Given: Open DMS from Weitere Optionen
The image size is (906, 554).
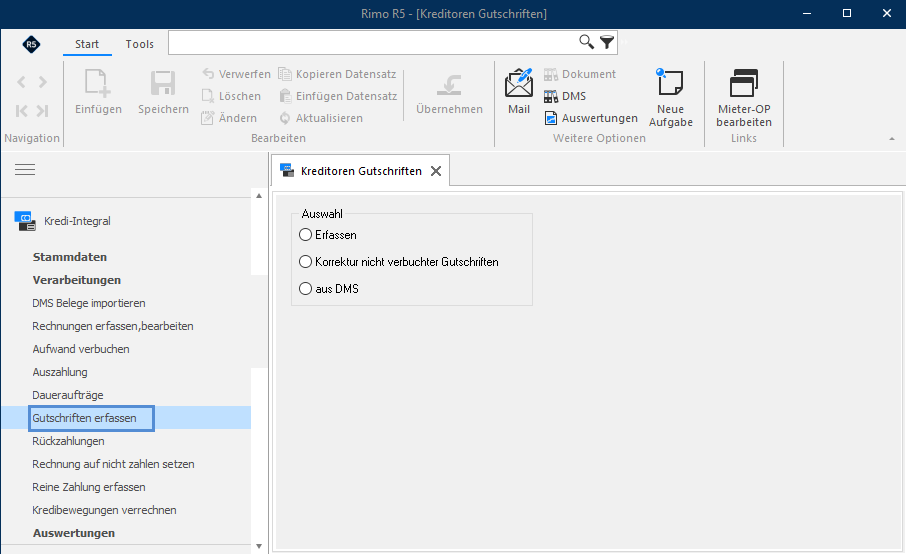Looking at the screenshot, I should (565, 96).
